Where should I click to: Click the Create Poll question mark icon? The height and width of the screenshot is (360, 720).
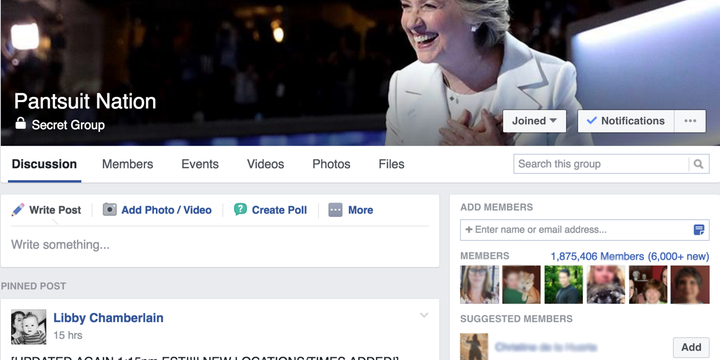(240, 209)
